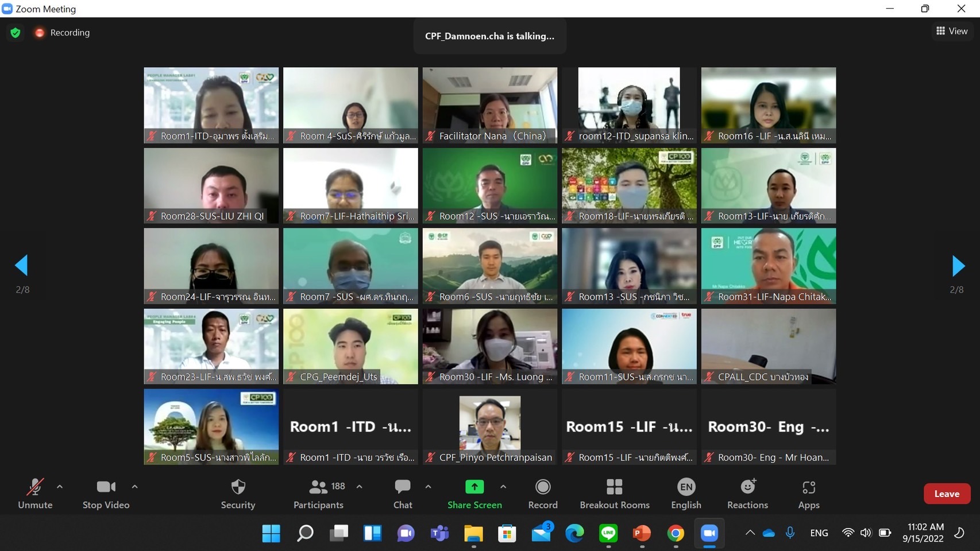Unmute the microphone
The height and width of the screenshot is (551, 980).
click(x=35, y=494)
